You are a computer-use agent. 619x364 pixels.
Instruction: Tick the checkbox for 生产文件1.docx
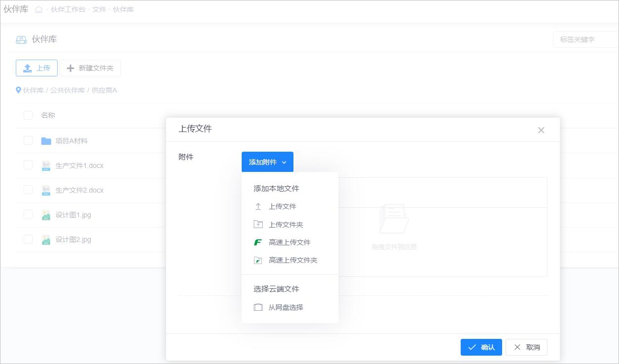(x=28, y=165)
